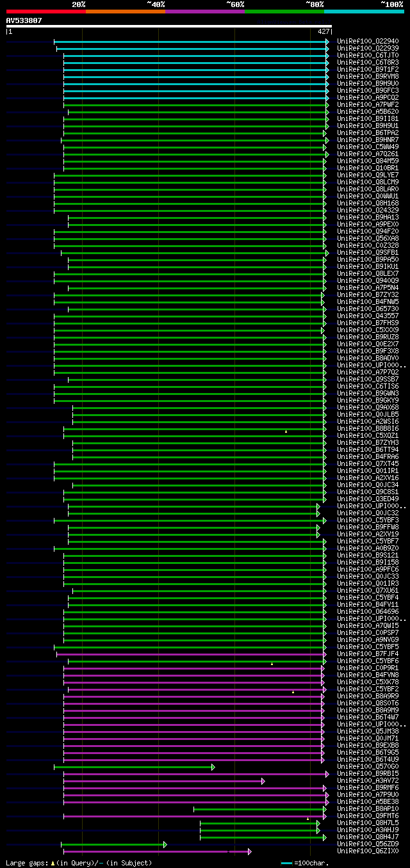Open hit UniRef100_A7PWF2
410x868 pixels.
368,104
